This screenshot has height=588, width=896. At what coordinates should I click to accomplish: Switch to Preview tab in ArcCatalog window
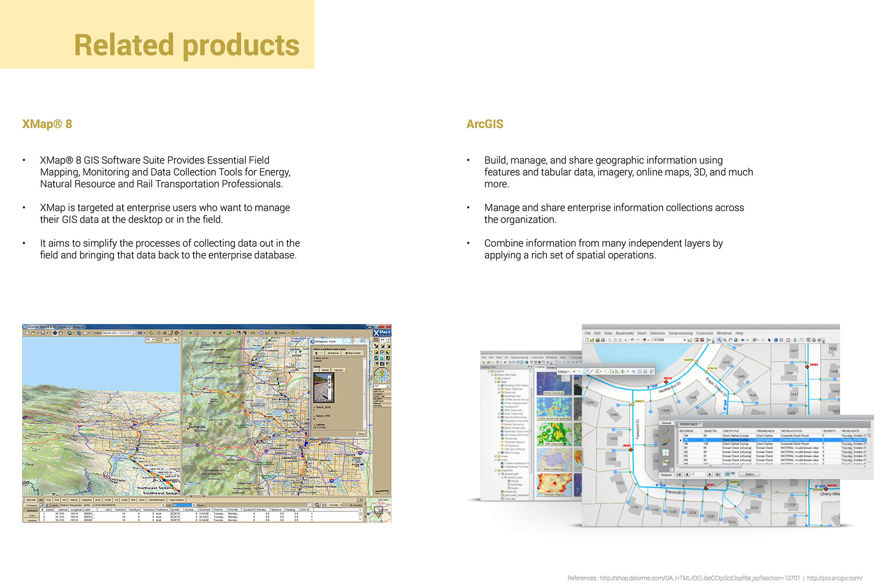coord(551,368)
